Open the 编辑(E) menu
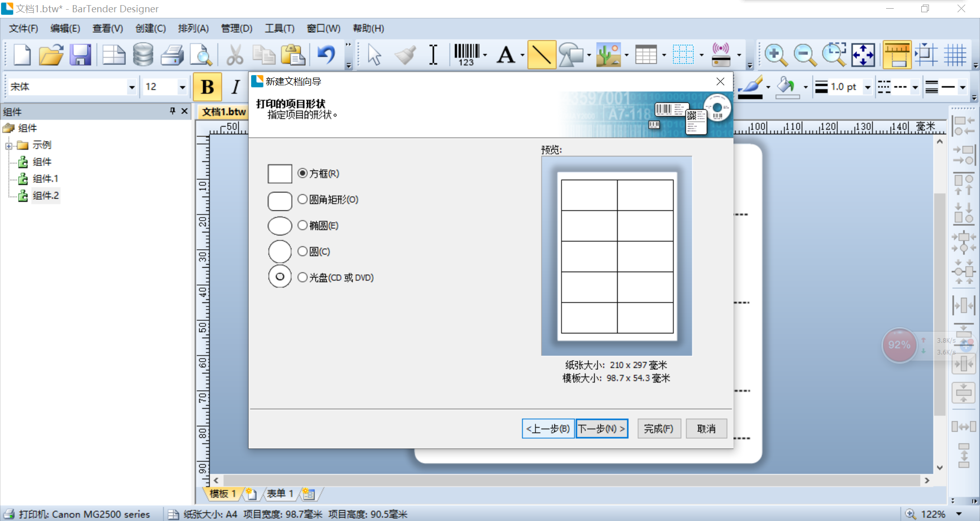The image size is (980, 521). 65,29
